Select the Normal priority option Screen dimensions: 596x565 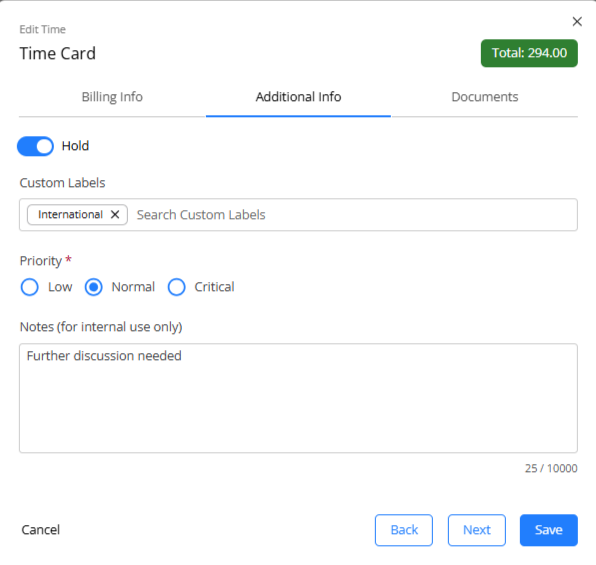(x=94, y=287)
